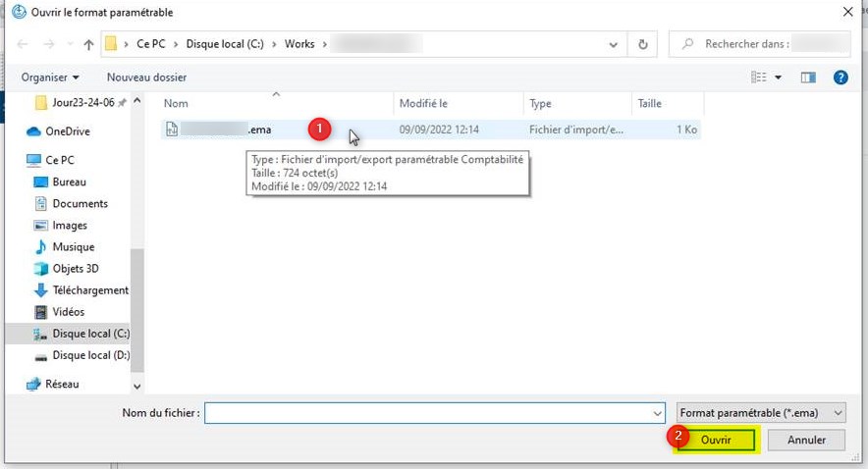The width and height of the screenshot is (868, 469).
Task: Click the Annuler button
Action: click(x=806, y=441)
